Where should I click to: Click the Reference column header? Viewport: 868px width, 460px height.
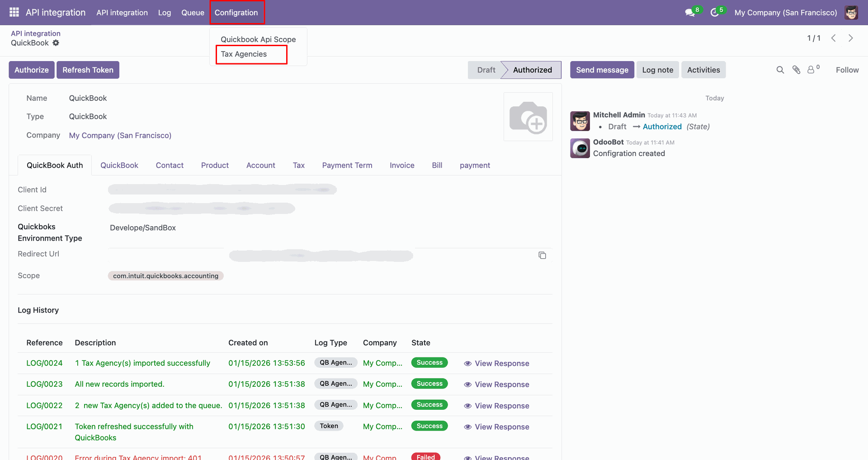[x=44, y=343]
